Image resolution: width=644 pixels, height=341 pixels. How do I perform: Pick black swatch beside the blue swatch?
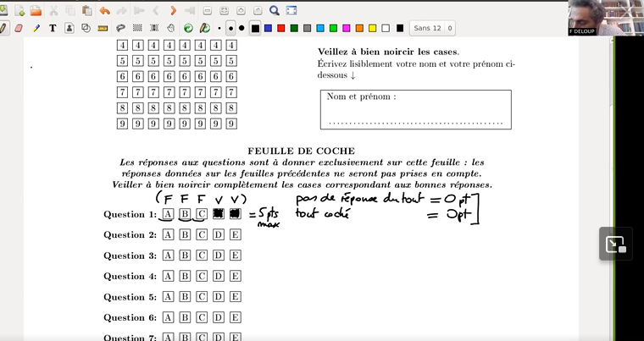click(x=255, y=28)
